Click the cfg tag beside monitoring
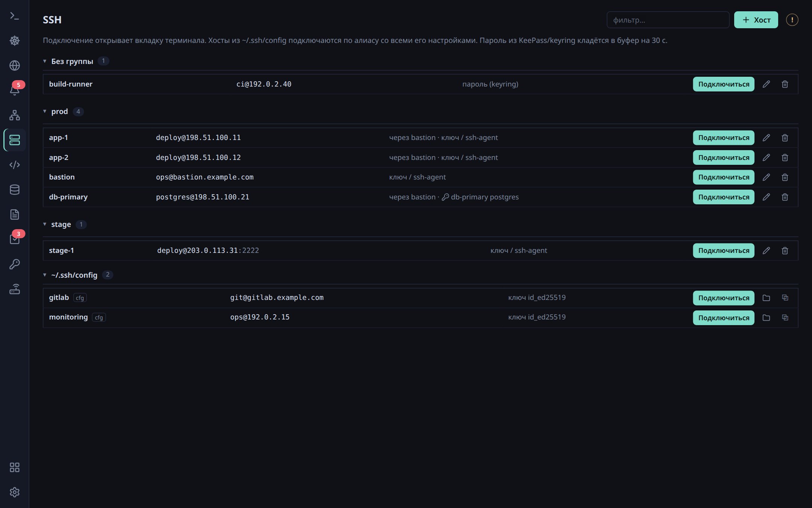The height and width of the screenshot is (508, 812). [99, 318]
